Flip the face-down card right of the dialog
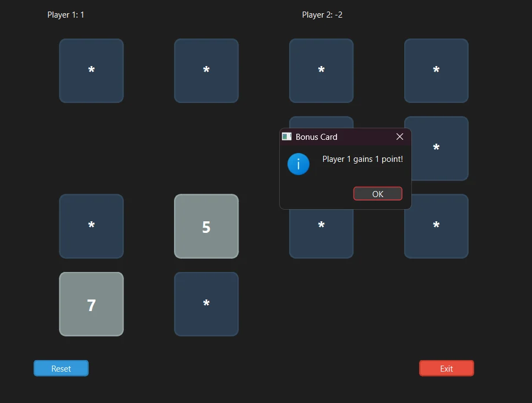This screenshot has width=532, height=403. pos(436,148)
